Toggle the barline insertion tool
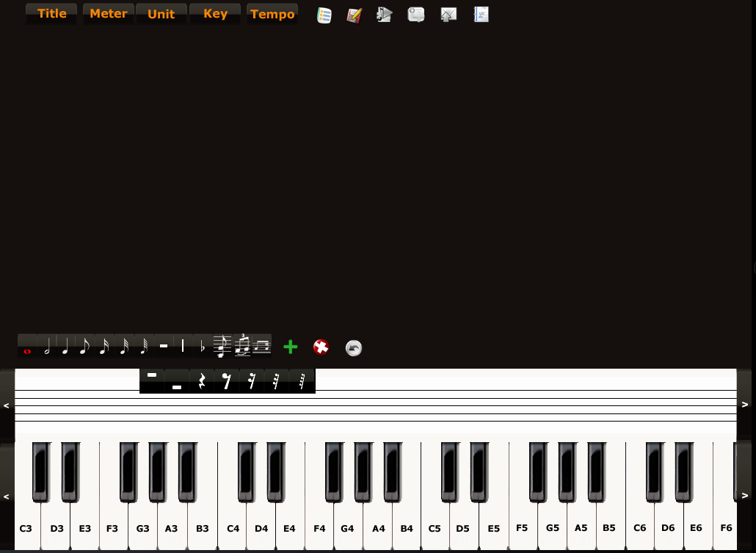Screen dimensions: 756x553 tap(182, 345)
